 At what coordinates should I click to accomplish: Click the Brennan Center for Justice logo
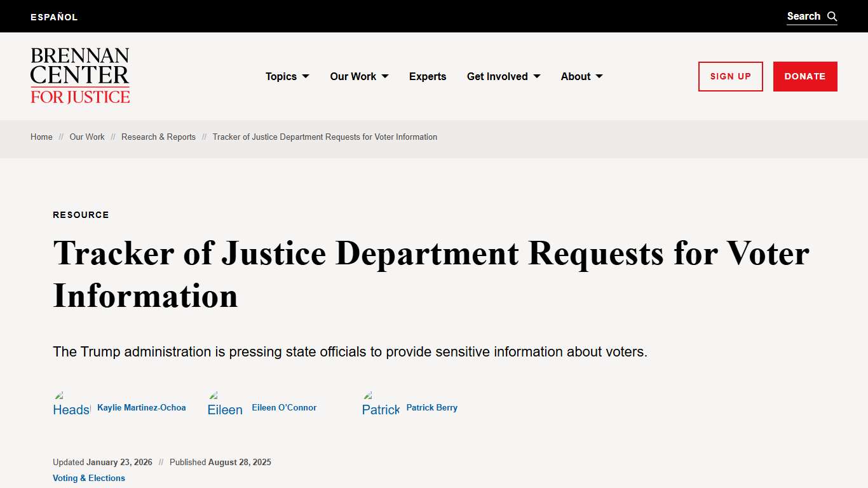tap(79, 75)
